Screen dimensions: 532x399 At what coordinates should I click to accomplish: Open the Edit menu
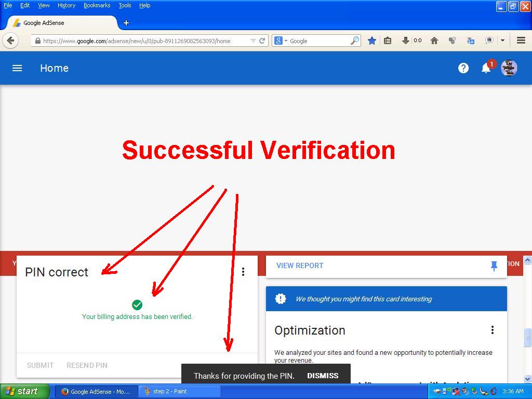(25, 5)
